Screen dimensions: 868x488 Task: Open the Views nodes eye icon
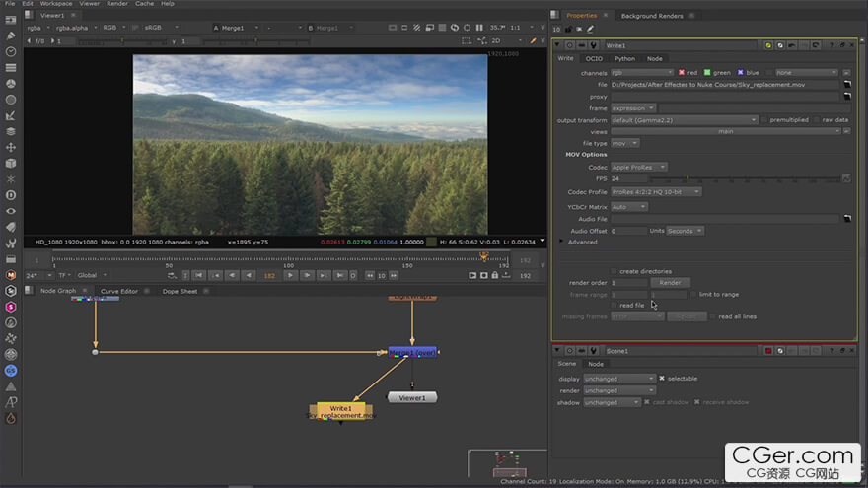[11, 211]
